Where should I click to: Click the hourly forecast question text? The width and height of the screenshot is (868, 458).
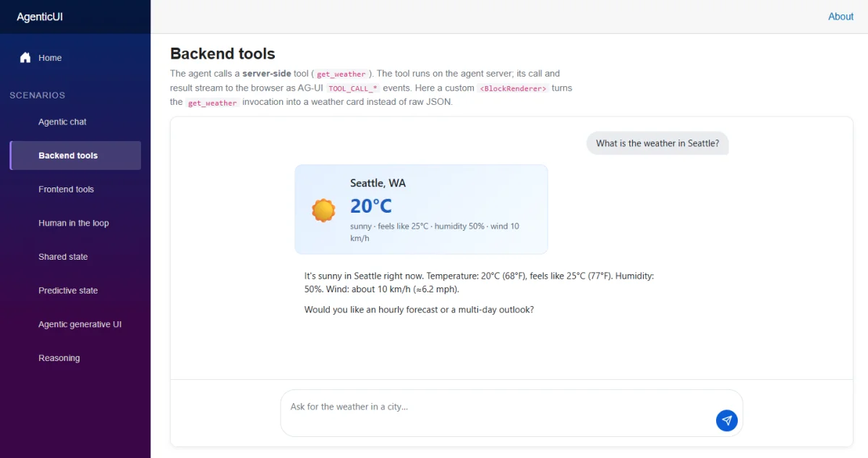[420, 310]
